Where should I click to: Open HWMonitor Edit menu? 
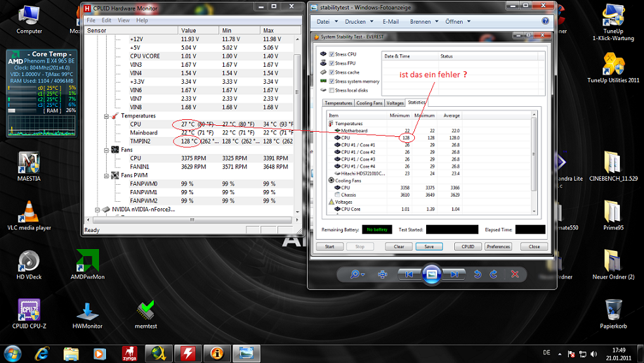pyautogui.click(x=107, y=20)
